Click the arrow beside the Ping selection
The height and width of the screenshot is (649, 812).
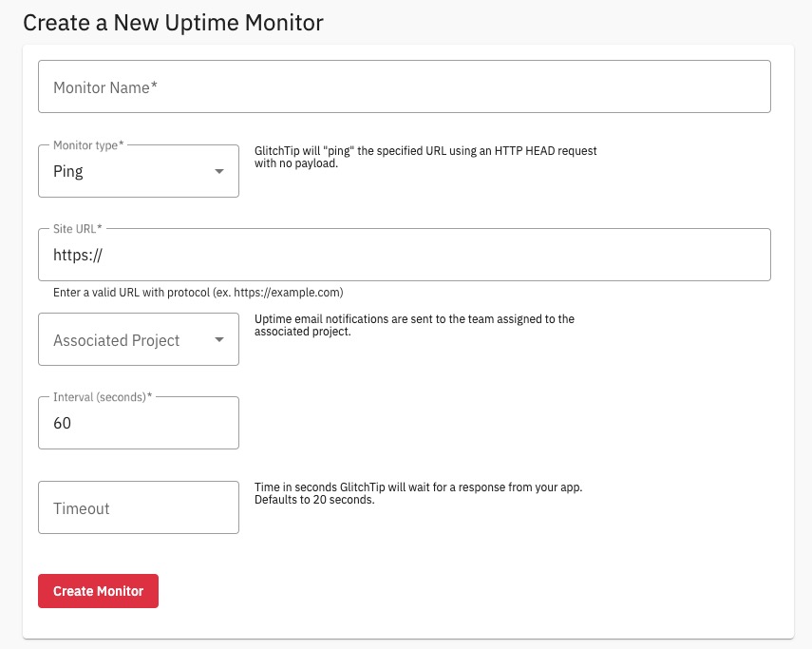[219, 172]
